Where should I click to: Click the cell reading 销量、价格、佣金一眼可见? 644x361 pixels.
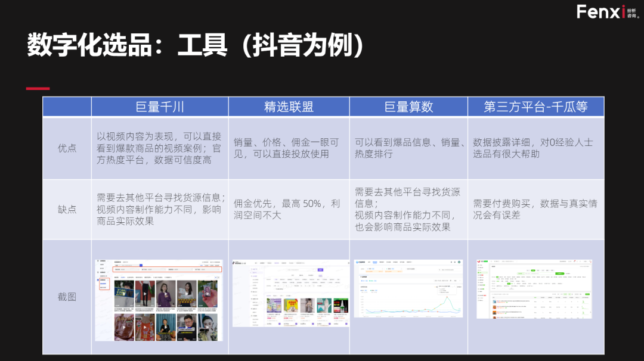289,148
